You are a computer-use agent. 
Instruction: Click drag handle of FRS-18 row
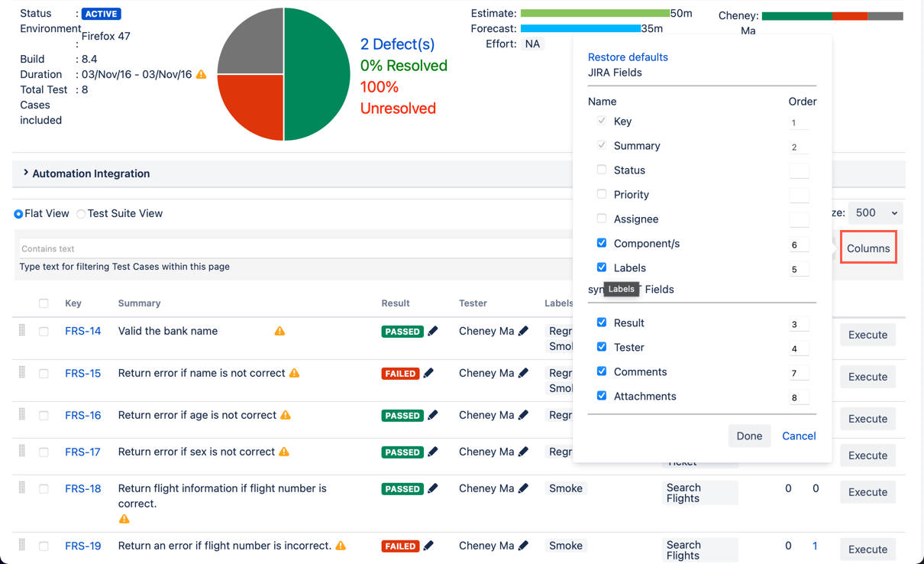pos(22,488)
